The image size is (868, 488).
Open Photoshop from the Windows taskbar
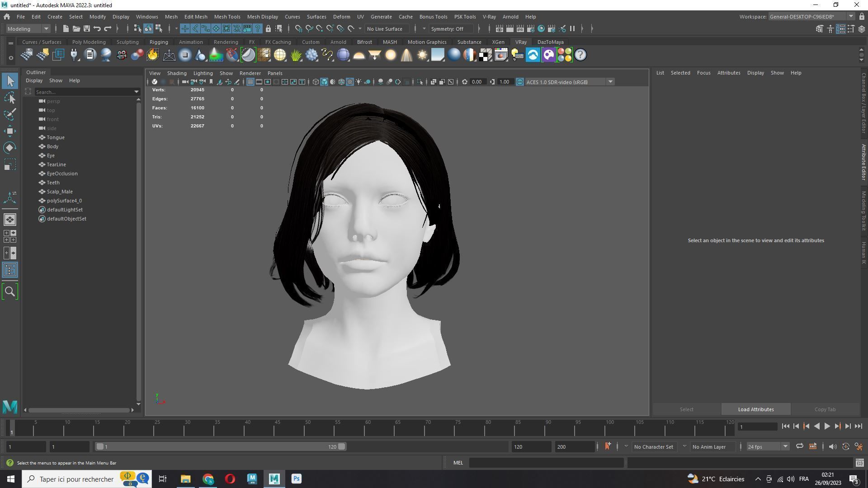pyautogui.click(x=297, y=479)
